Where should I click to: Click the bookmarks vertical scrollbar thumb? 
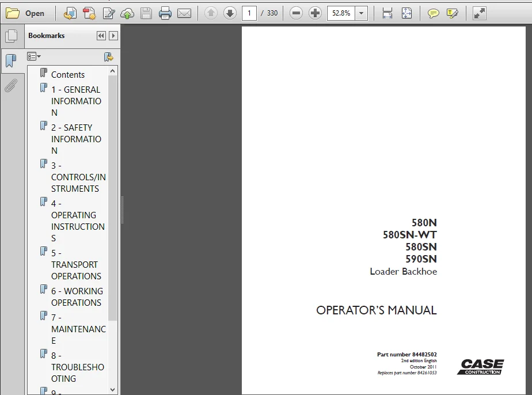point(113,198)
